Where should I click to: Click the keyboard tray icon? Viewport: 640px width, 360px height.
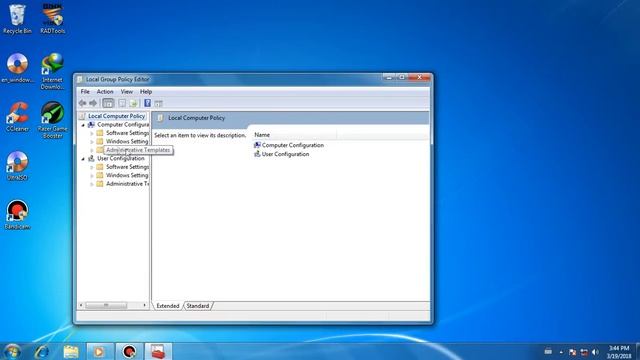548,351
